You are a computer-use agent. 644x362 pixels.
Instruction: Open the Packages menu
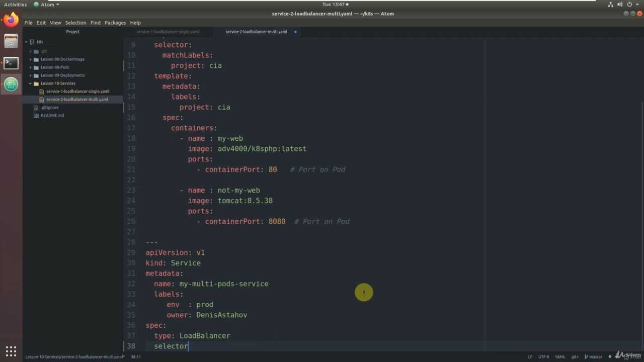[x=115, y=23]
